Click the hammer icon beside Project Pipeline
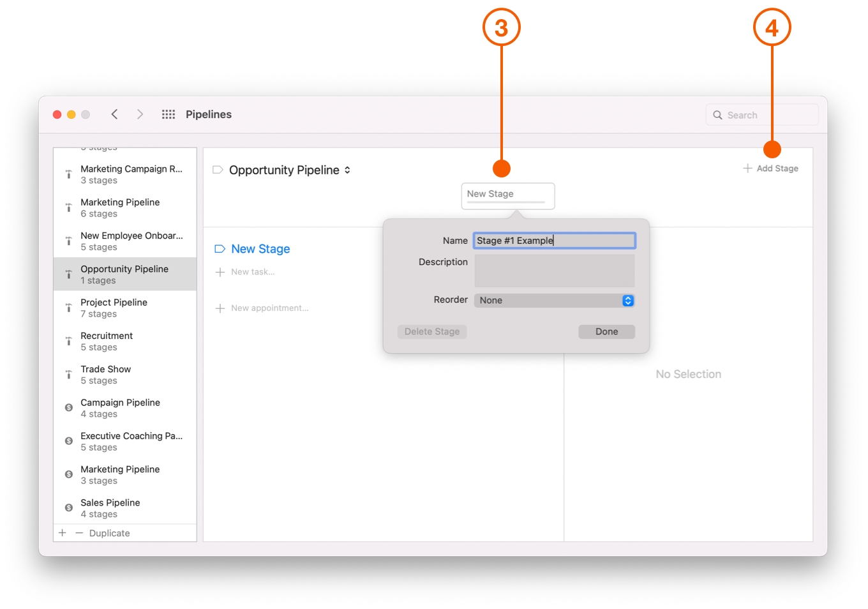This screenshot has height=609, width=868. [x=68, y=308]
